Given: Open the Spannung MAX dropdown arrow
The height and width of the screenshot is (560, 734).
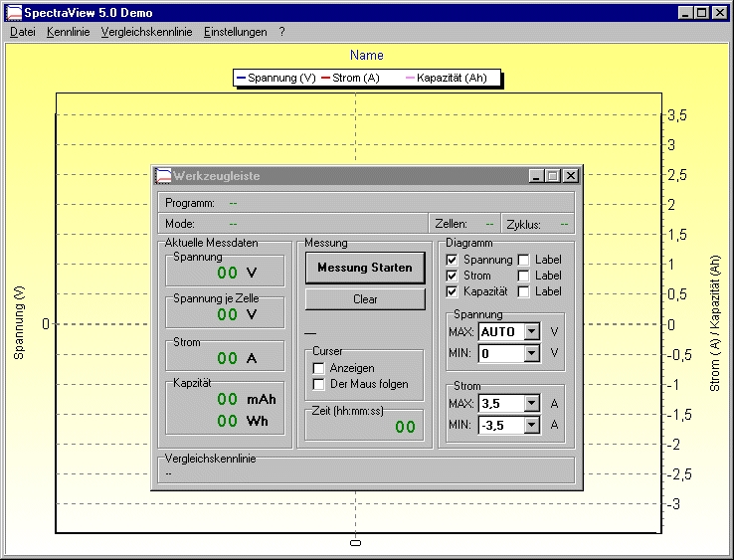Looking at the screenshot, I should (x=531, y=332).
